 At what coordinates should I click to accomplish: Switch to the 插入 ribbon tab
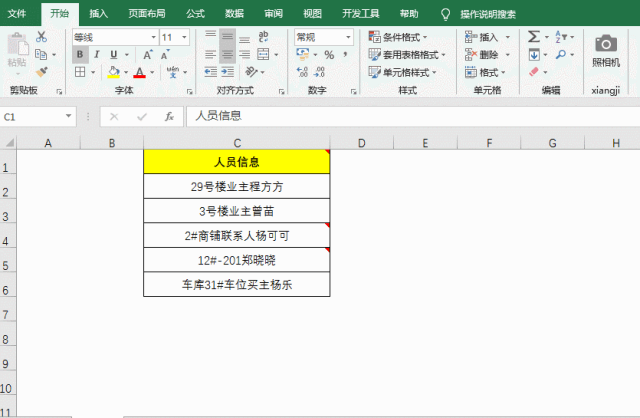click(x=98, y=14)
